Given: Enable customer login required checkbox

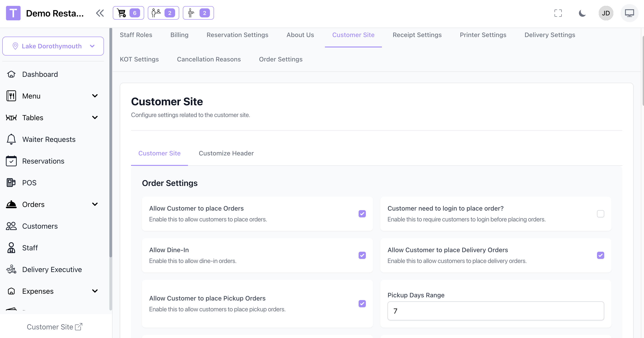Looking at the screenshot, I should click(600, 214).
